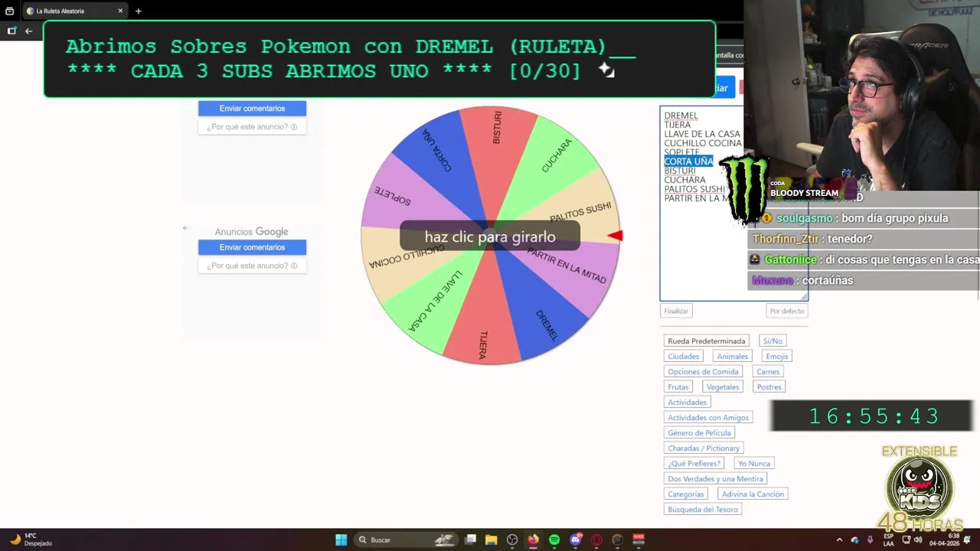
Task: Click highlighted CORTA UÑA in the list
Action: tap(688, 161)
